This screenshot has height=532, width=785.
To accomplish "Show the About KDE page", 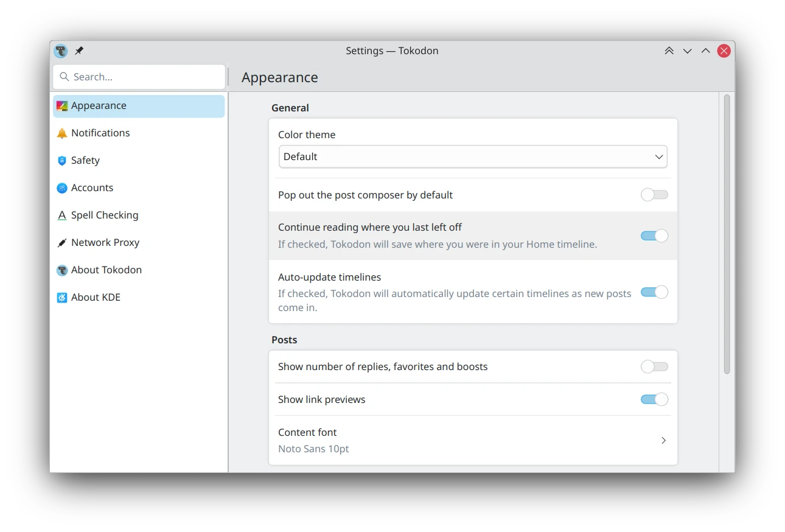I will (139, 298).
